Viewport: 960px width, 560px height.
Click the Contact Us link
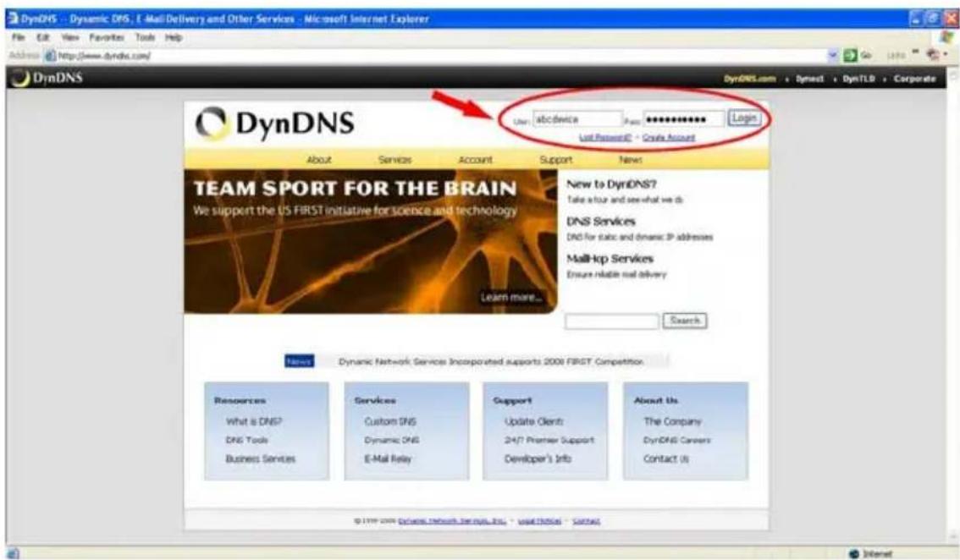pos(666,459)
